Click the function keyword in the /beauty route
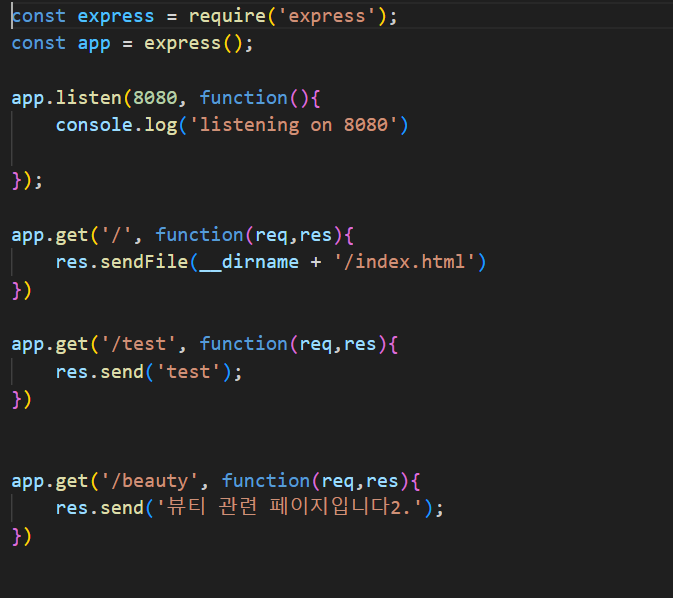This screenshot has height=598, width=673. click(x=266, y=481)
